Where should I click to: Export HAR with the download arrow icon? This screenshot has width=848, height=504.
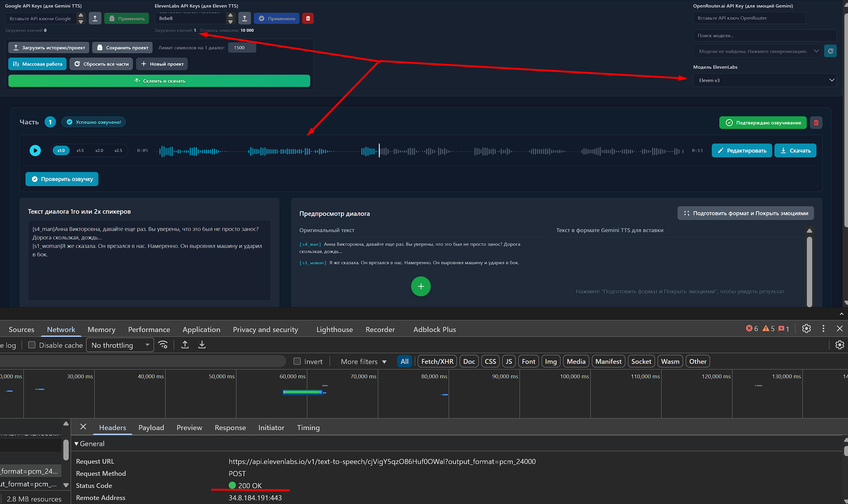202,345
